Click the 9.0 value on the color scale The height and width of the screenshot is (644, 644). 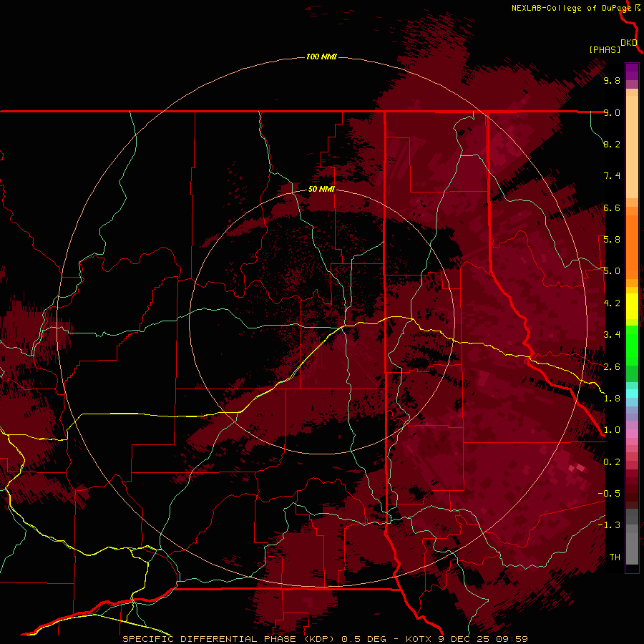[x=612, y=112]
